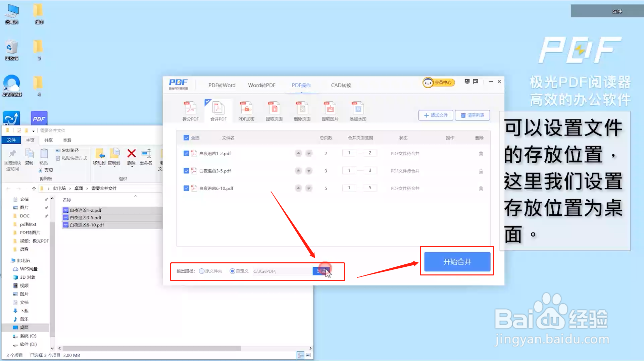The width and height of the screenshot is (644, 361).
Task: Click start page field for 白夜追凶1-2.pdf
Action: [349, 153]
